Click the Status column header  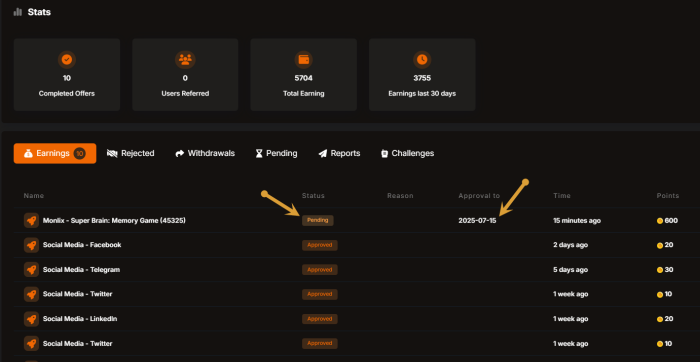(313, 196)
